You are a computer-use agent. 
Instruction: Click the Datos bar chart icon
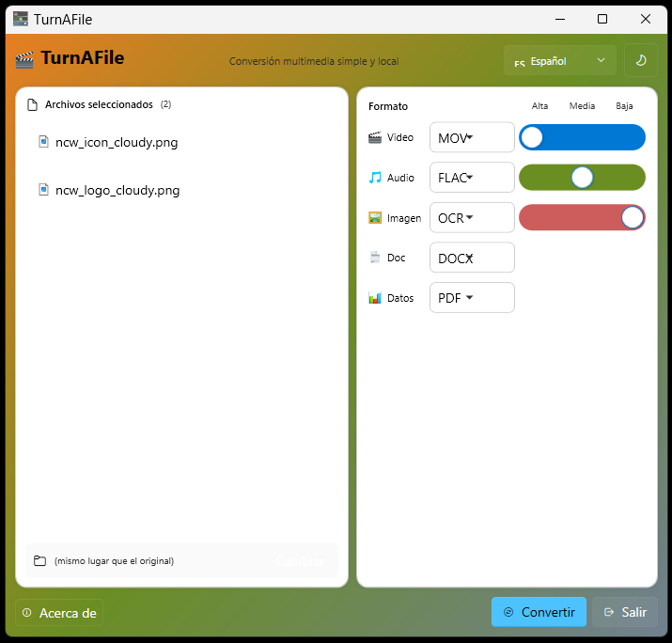375,298
